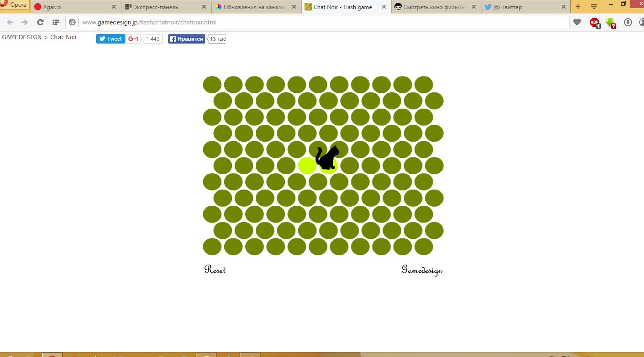Reload the current page
This screenshot has width=644, height=357.
coord(41,22)
